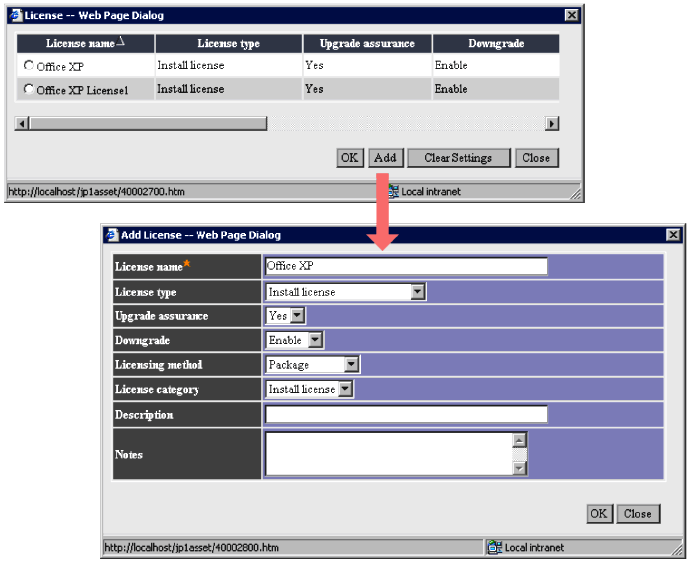Click OK in the Add License dialog

tap(598, 514)
